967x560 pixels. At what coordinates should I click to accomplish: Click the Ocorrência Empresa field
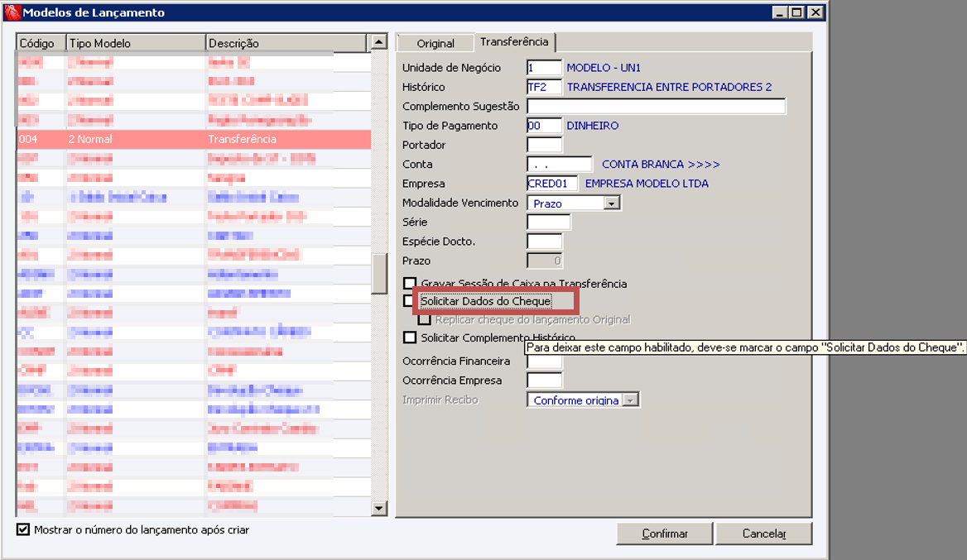[544, 381]
